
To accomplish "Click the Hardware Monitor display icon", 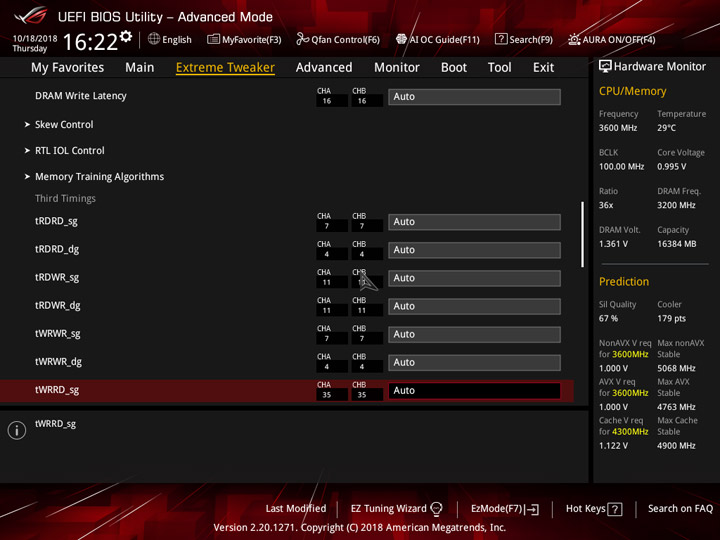I will tap(605, 66).
